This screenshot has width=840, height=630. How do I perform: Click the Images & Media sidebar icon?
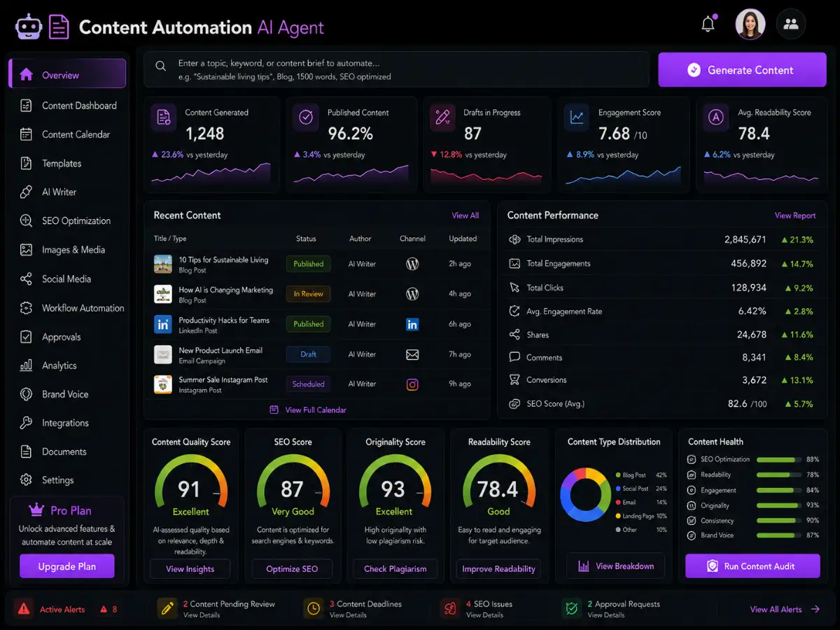(x=26, y=250)
